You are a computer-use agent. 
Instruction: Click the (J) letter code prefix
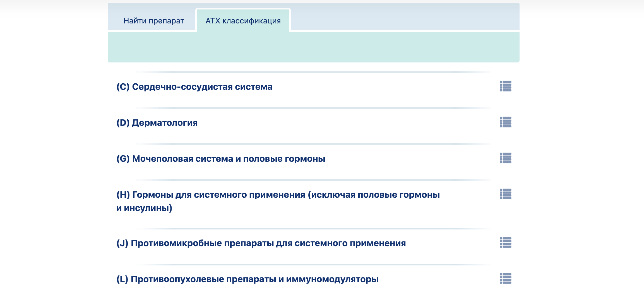click(122, 243)
